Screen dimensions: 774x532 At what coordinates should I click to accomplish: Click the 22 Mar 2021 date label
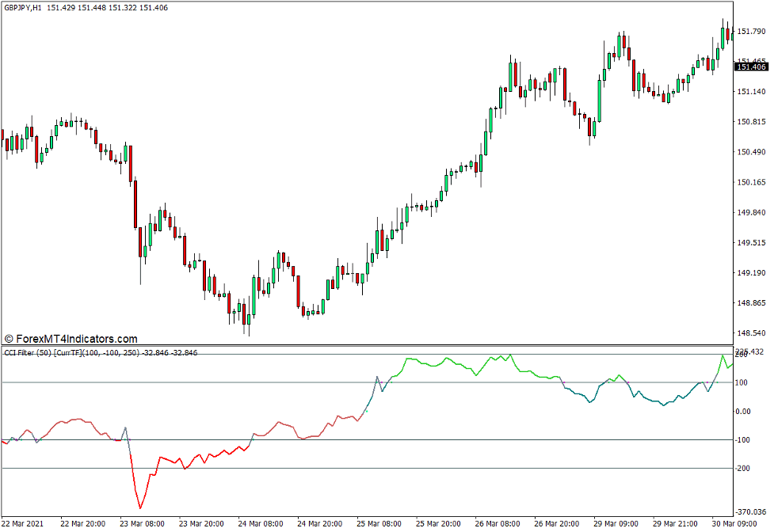pyautogui.click(x=23, y=523)
